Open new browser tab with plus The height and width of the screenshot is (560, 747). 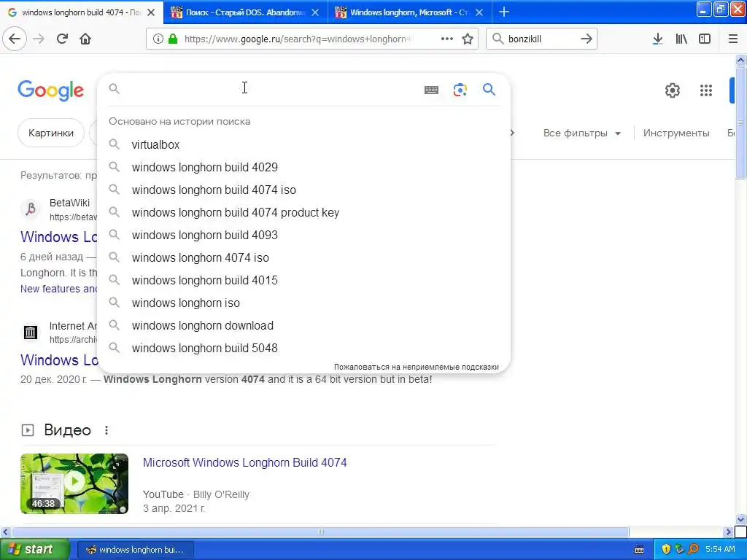(503, 12)
